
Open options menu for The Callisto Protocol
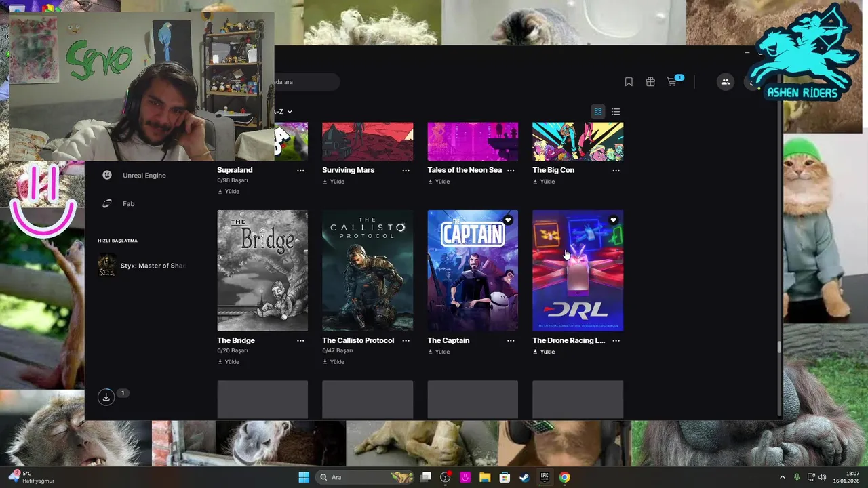(x=406, y=341)
